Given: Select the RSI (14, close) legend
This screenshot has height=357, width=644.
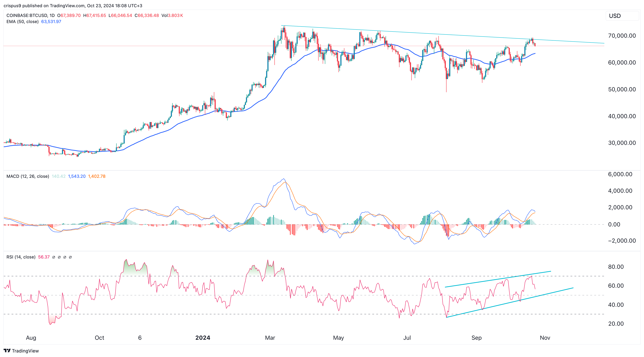Looking at the screenshot, I should [21, 257].
